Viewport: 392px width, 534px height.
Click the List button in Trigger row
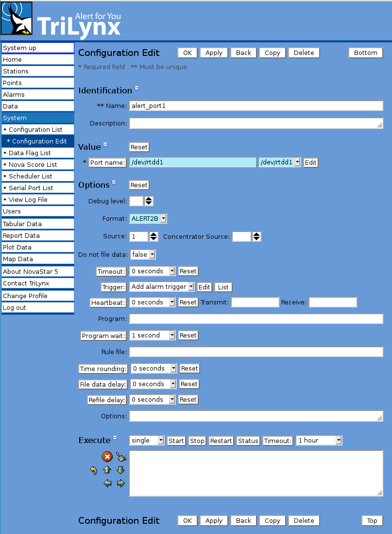pos(223,287)
